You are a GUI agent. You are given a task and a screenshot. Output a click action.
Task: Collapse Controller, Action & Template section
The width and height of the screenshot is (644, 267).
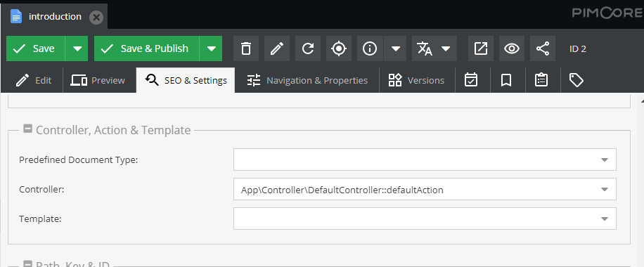27,129
